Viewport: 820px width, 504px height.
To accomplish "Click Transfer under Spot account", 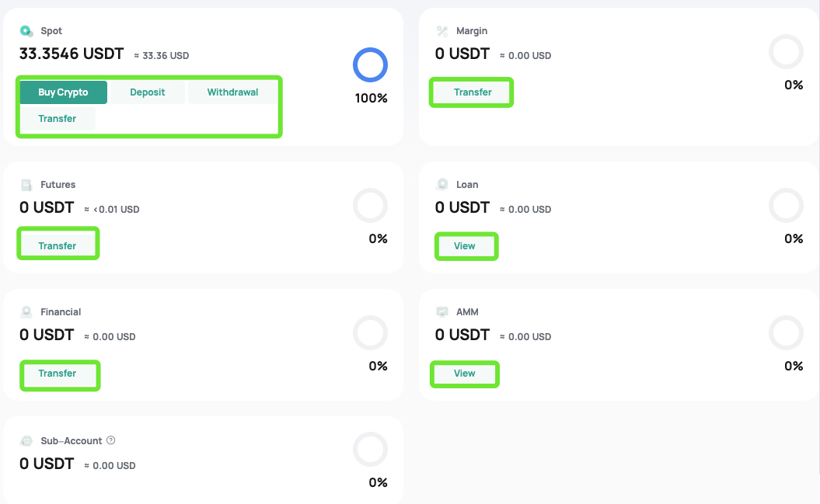I will click(58, 119).
